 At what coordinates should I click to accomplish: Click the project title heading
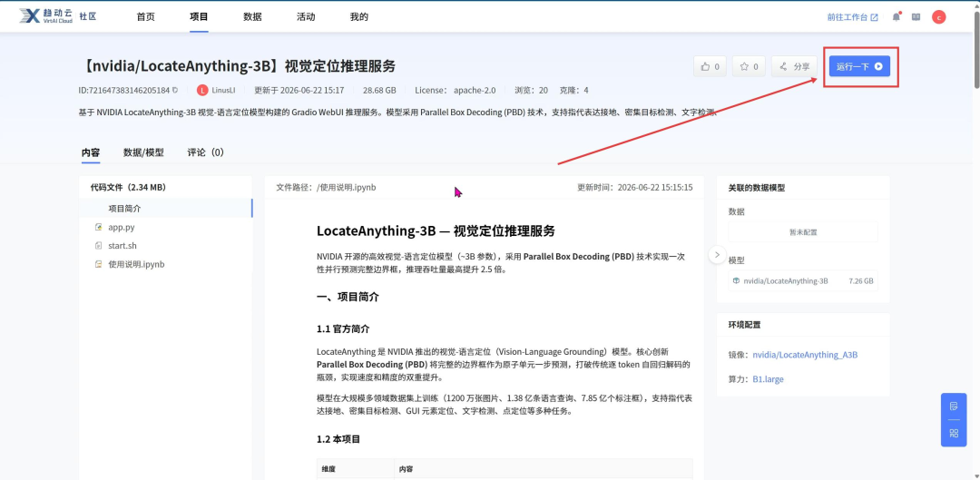[238, 66]
